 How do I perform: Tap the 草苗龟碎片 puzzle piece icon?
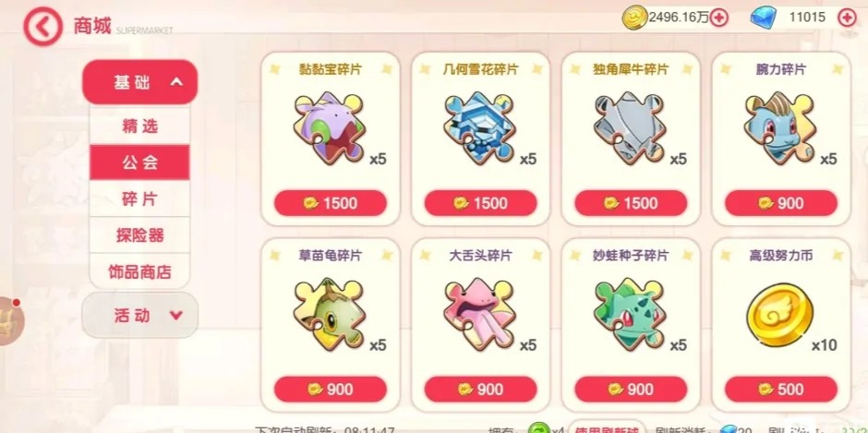329,314
